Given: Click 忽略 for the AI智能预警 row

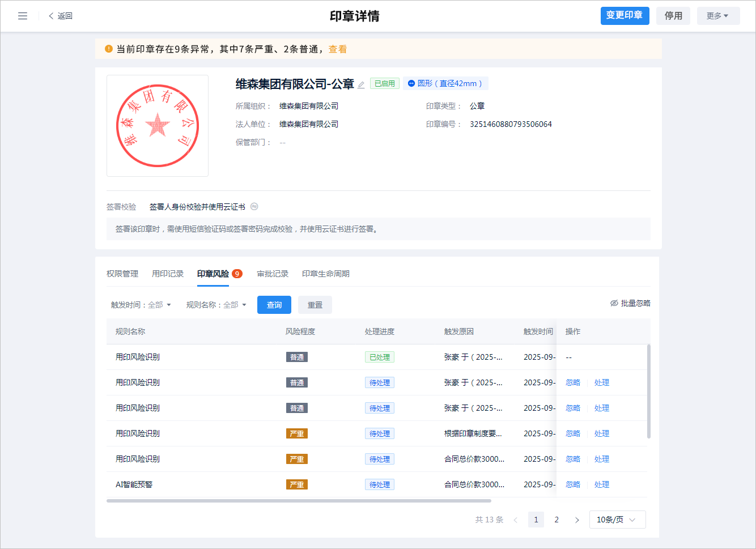Looking at the screenshot, I should coord(572,484).
